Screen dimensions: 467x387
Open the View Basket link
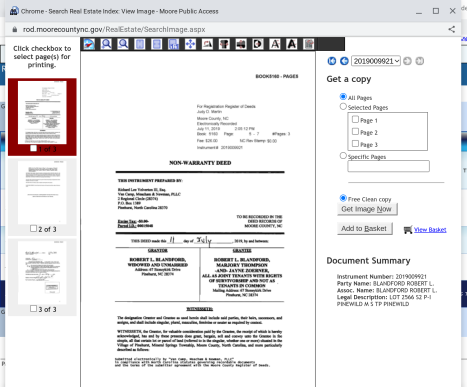click(430, 230)
